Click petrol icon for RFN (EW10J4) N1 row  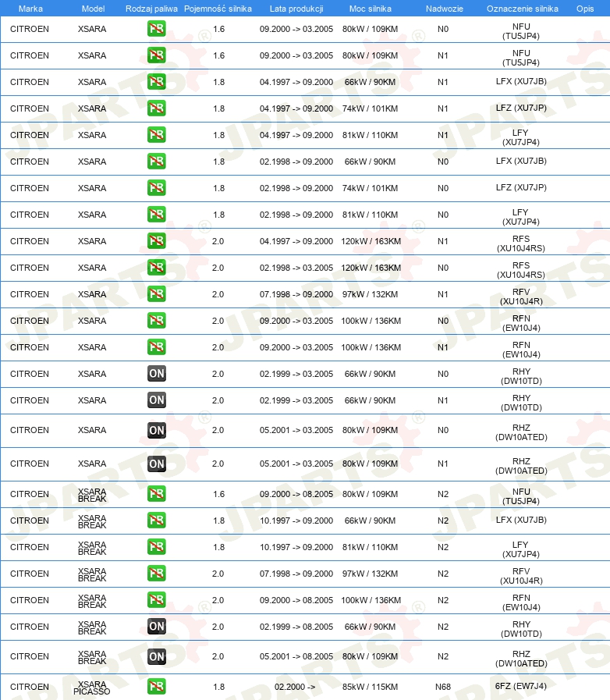(x=157, y=346)
